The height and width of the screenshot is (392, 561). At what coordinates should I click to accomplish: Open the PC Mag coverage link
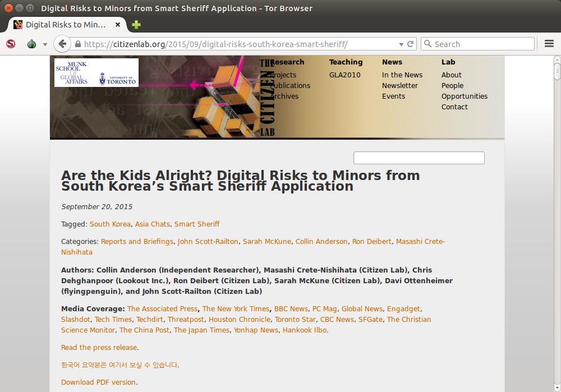pos(324,308)
